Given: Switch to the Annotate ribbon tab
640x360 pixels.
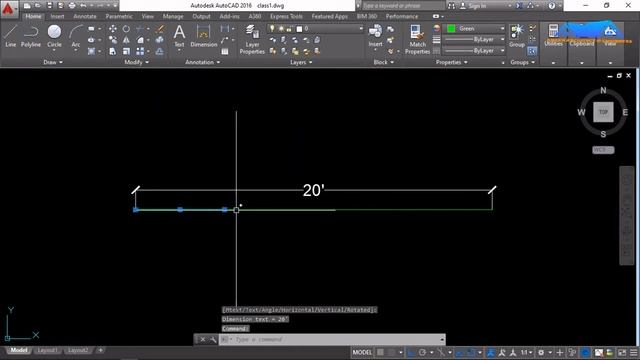Looking at the screenshot, I should pyautogui.click(x=85, y=16).
